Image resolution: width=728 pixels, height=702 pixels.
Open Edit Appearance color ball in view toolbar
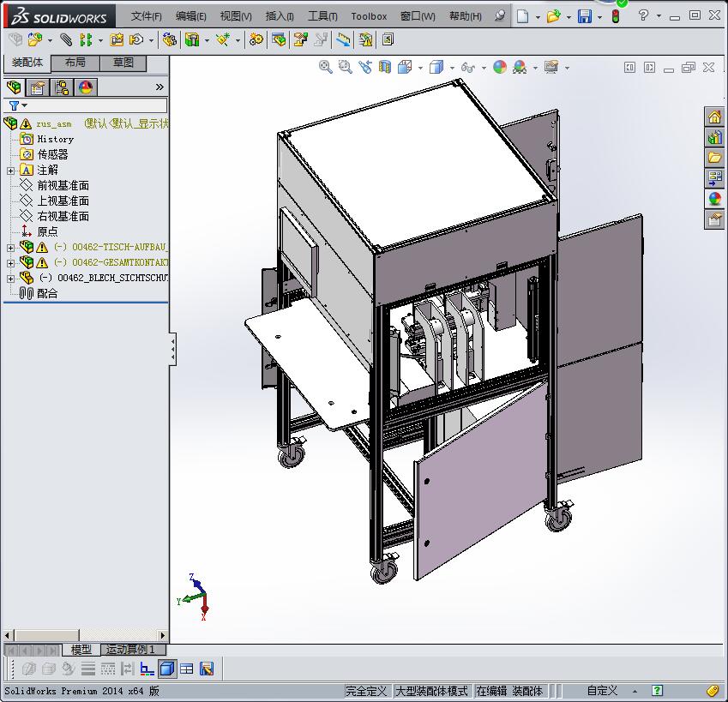(500, 67)
